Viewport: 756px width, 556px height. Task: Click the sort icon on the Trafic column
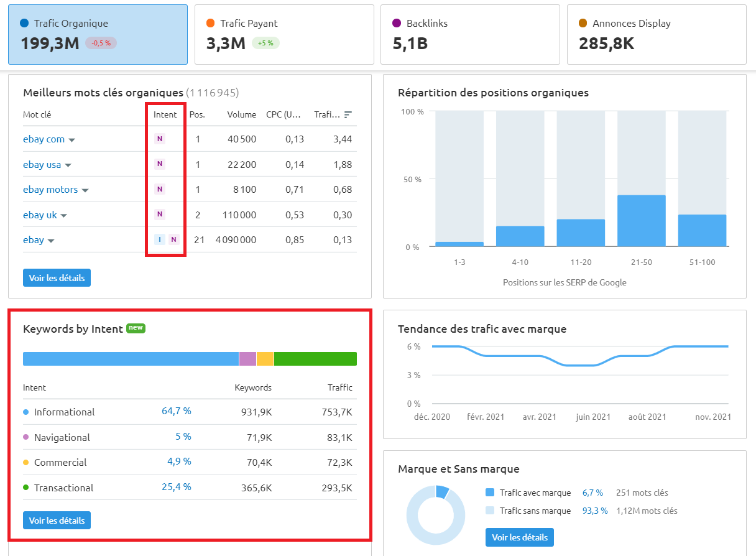[x=347, y=114]
